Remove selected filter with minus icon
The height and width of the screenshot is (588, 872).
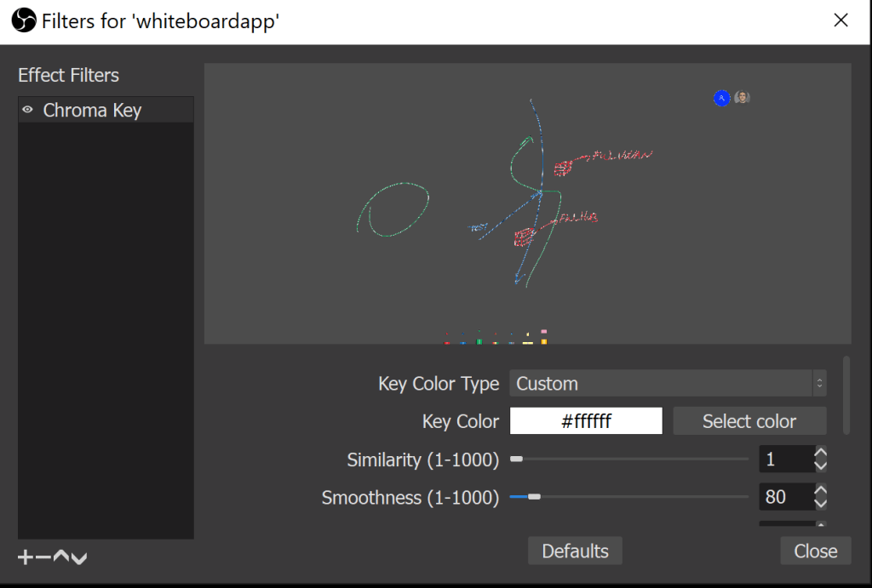(43, 557)
